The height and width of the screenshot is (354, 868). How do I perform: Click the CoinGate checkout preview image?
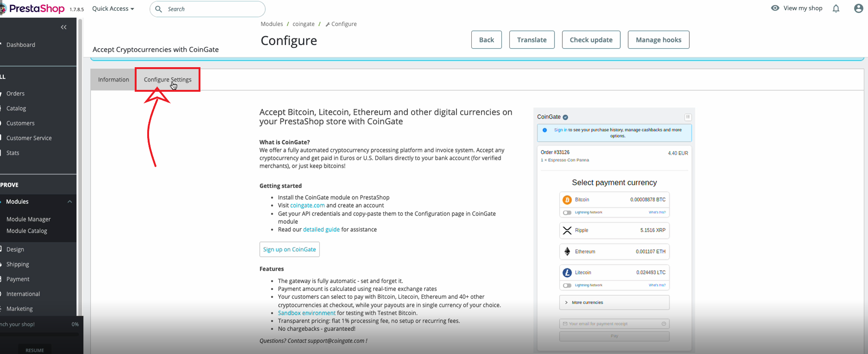point(614,230)
